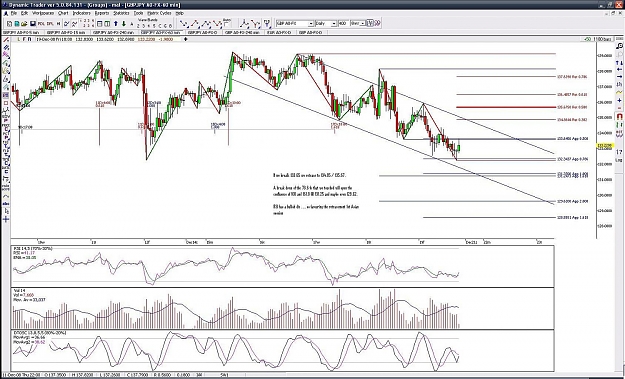The image size is (625, 379).
Task: Toggle the red magnet snap icon
Action: coord(619,116)
